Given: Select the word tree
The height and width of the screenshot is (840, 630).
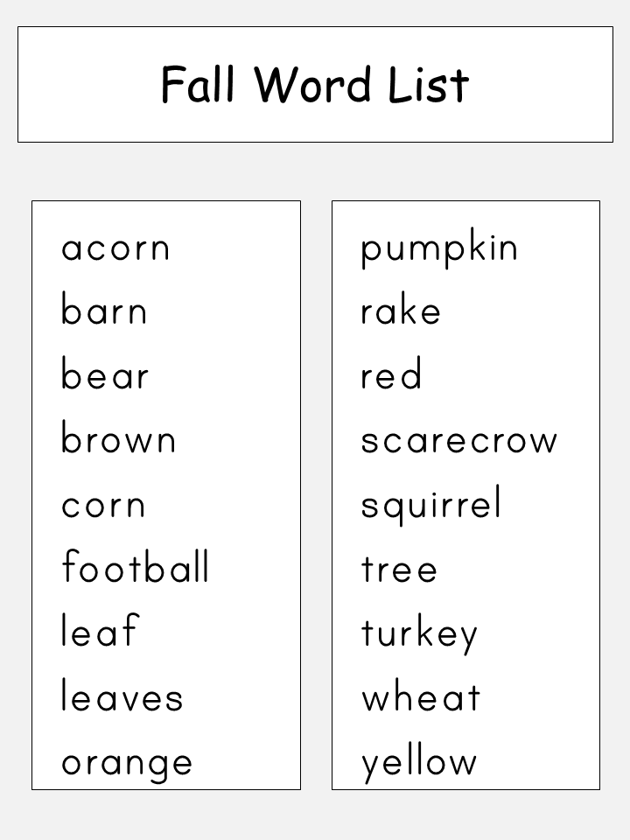Looking at the screenshot, I should pyautogui.click(x=399, y=569).
